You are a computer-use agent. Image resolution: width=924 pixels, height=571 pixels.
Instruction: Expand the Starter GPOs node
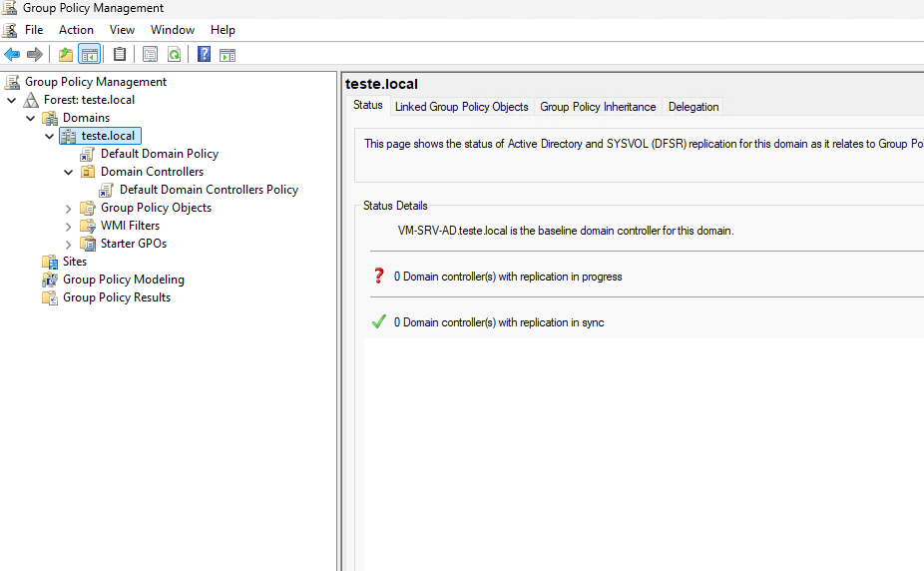(69, 244)
